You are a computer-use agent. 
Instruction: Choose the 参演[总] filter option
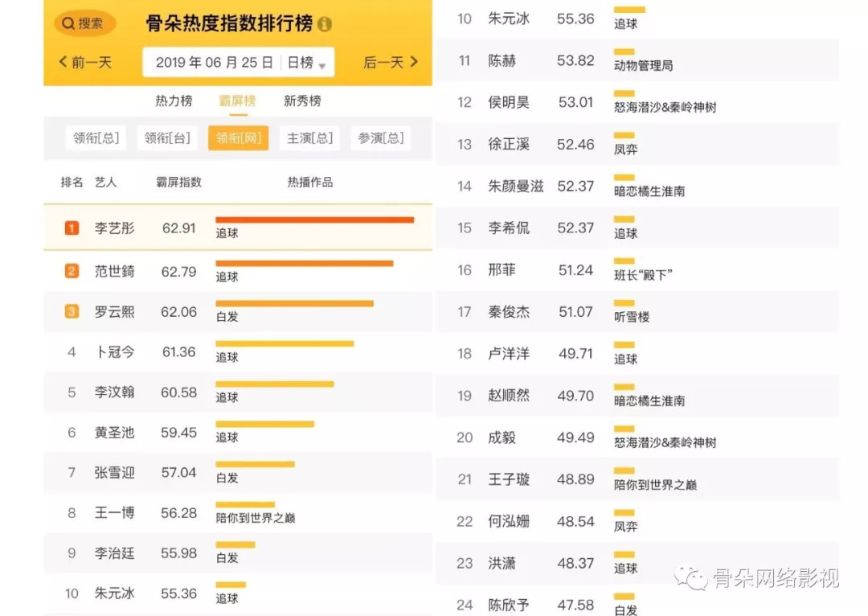click(x=380, y=138)
